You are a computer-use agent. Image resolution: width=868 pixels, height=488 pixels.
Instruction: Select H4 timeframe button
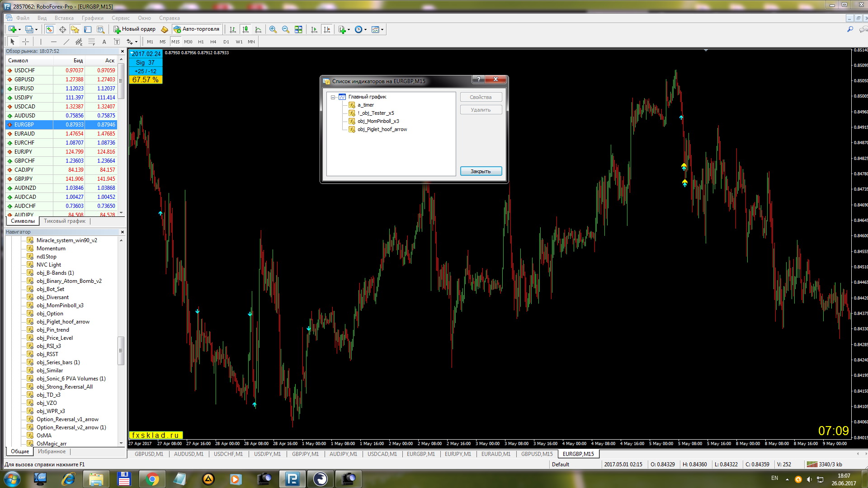click(x=213, y=42)
